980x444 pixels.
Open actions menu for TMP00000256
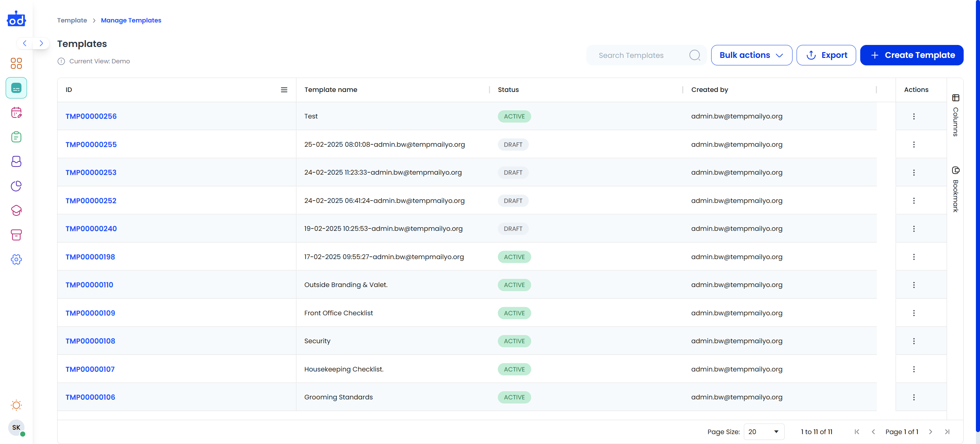coord(914,116)
